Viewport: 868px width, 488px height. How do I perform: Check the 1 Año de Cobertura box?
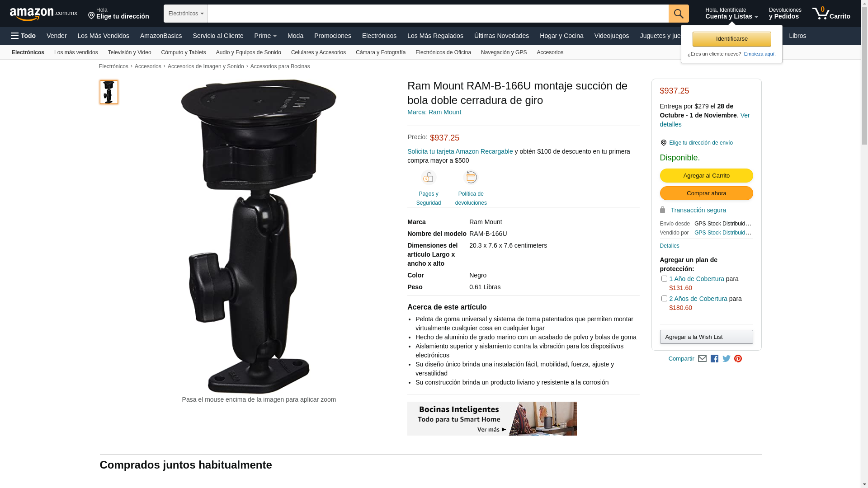point(664,279)
